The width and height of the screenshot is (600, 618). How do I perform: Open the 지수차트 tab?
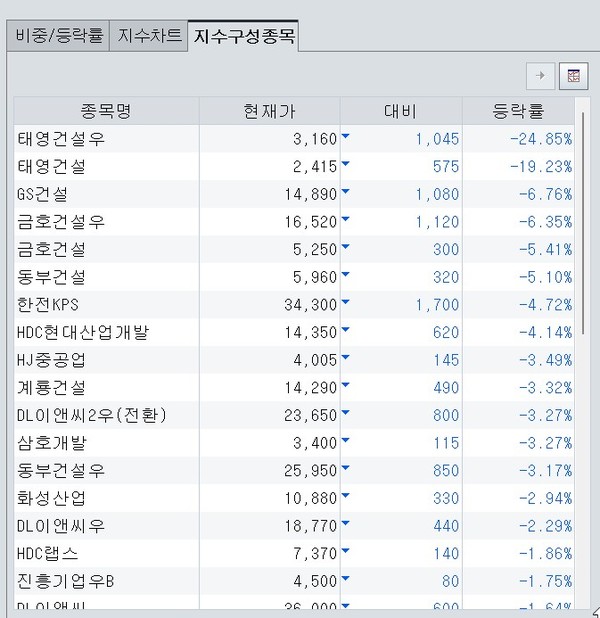click(149, 35)
